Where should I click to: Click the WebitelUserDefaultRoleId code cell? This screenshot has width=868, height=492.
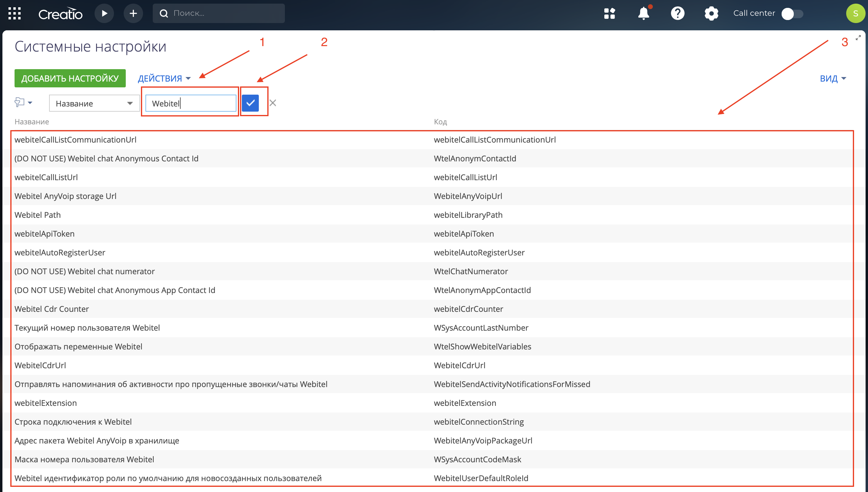click(481, 478)
